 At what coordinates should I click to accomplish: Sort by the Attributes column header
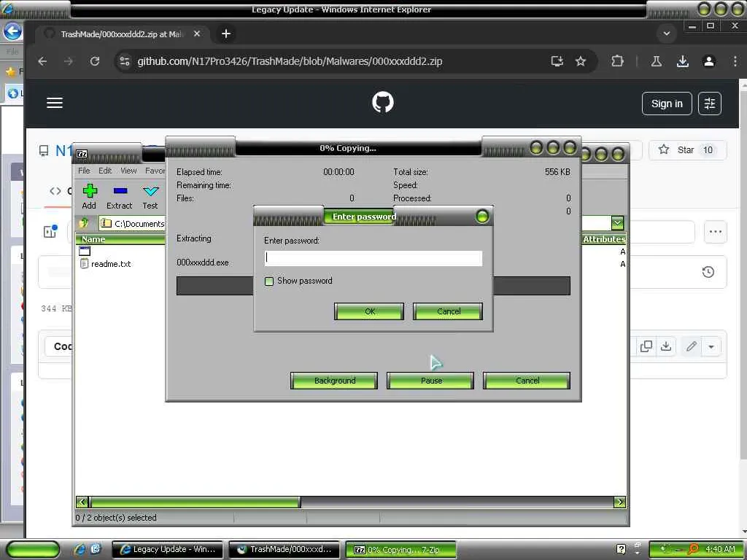point(603,239)
